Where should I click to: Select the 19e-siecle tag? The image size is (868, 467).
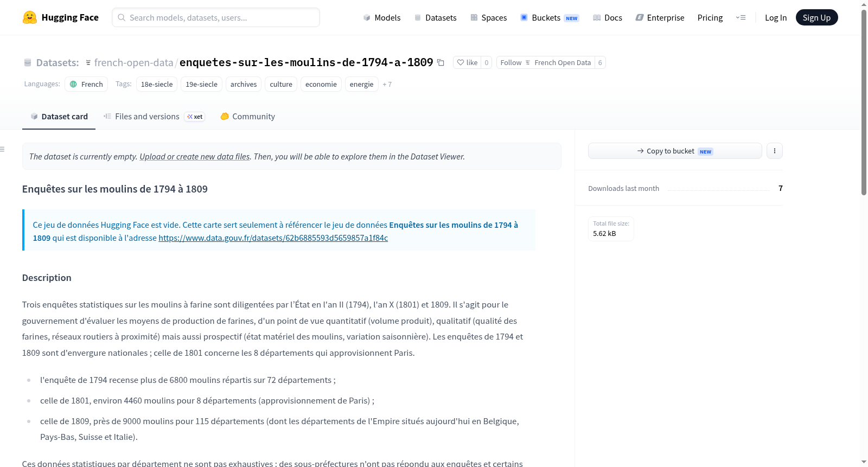(201, 84)
